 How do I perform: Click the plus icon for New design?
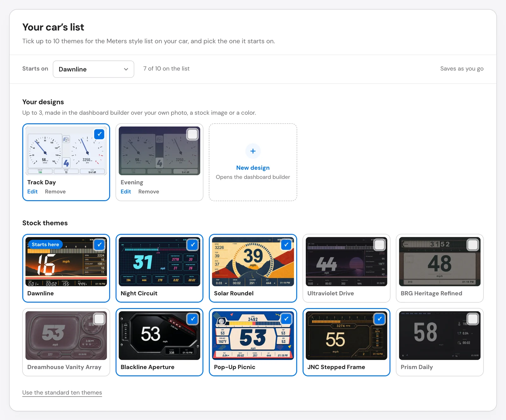point(253,151)
